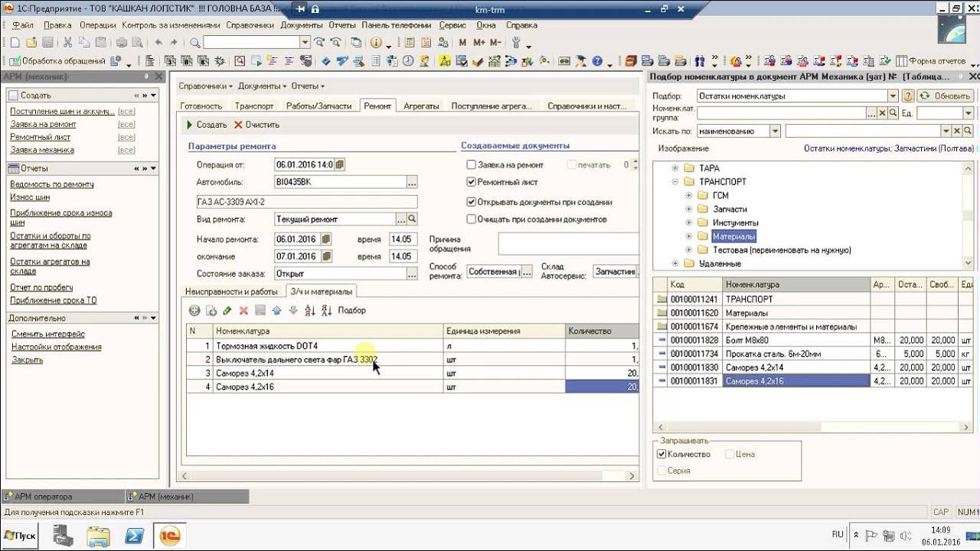Image resolution: width=980 pixels, height=551 pixels.
Task: Click the scissors cut icon
Action: pyautogui.click(x=67, y=43)
